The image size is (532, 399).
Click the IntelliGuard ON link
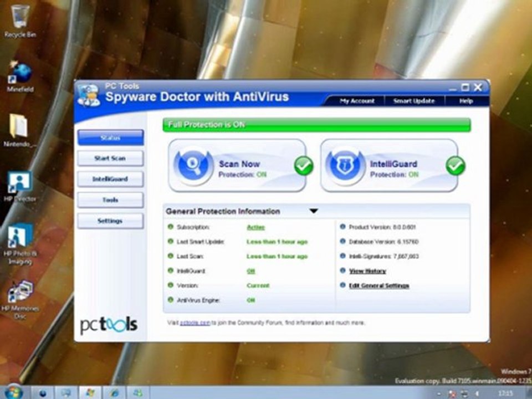[251, 271]
